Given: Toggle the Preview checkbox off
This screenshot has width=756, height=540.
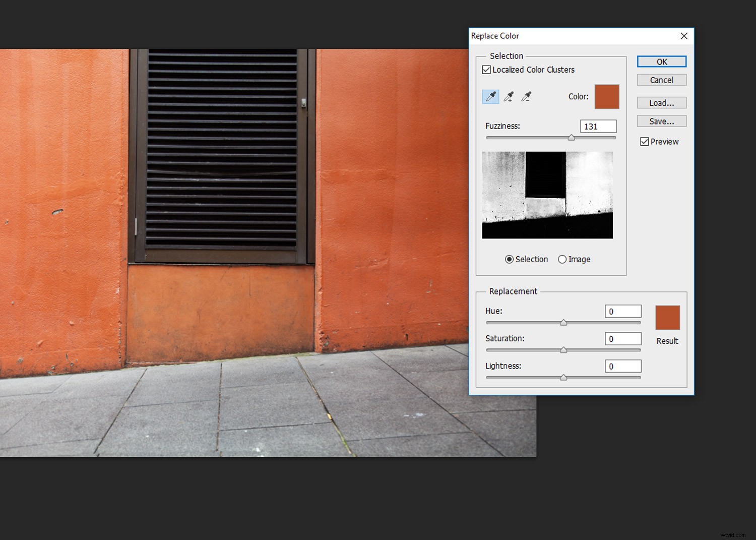Looking at the screenshot, I should [x=644, y=141].
